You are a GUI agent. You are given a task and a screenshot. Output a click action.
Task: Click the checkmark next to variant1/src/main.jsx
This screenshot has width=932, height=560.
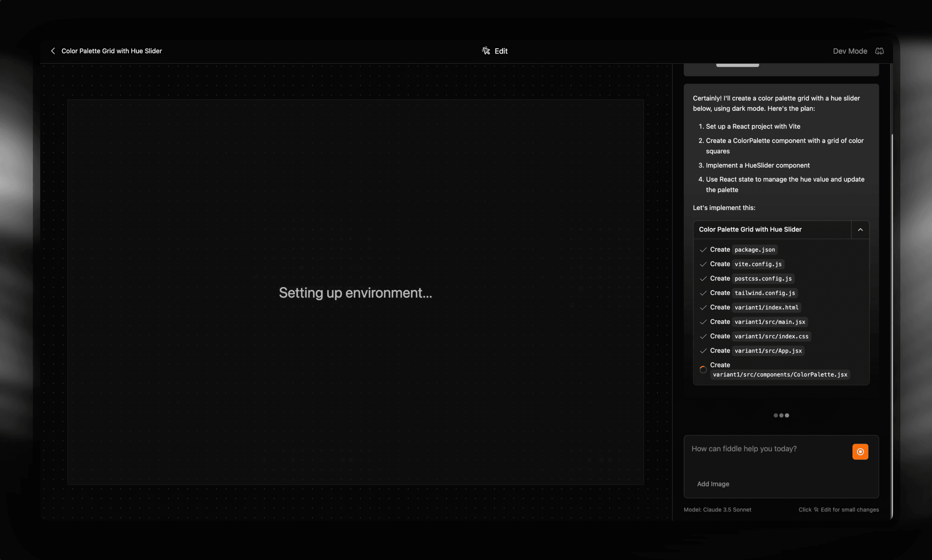pos(703,322)
